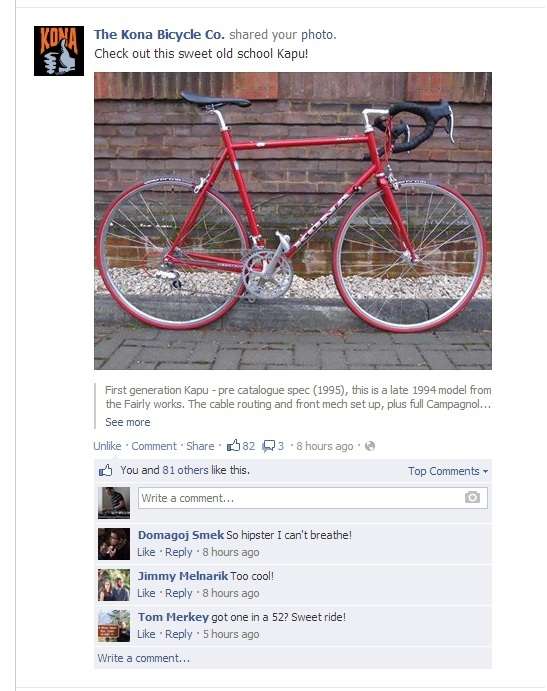Click the comment bubble icon showing 3
Screen dimensions: 547x691
coord(268,446)
